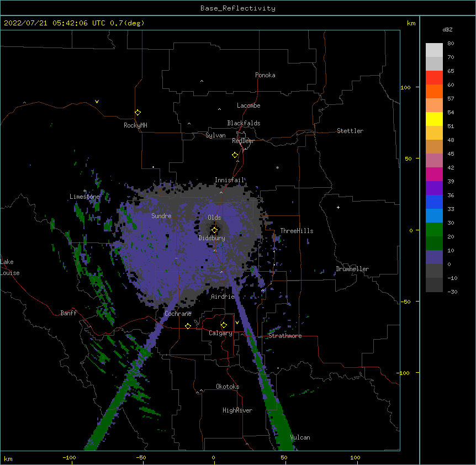476x465 pixels.
Task: Click the 80 value on the dBZ scale
Action: (451, 44)
